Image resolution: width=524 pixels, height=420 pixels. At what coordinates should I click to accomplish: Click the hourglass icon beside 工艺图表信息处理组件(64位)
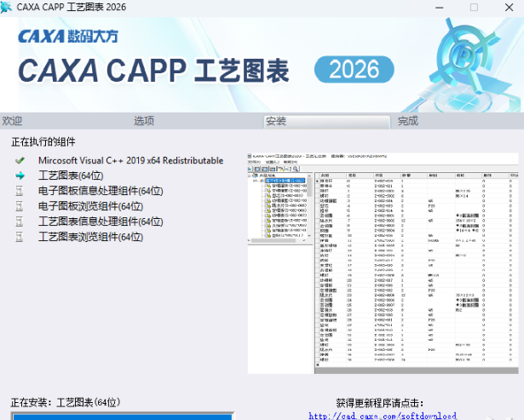20,222
